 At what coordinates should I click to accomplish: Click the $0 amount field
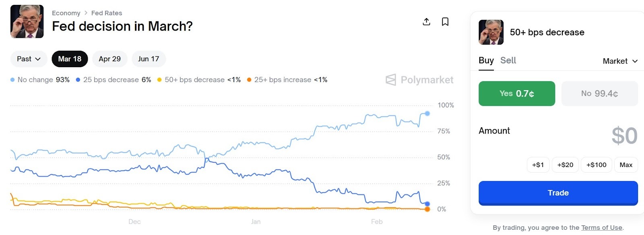(x=624, y=136)
